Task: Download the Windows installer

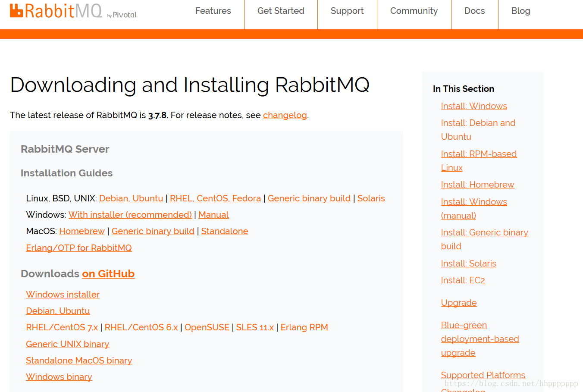Action: click(x=63, y=295)
